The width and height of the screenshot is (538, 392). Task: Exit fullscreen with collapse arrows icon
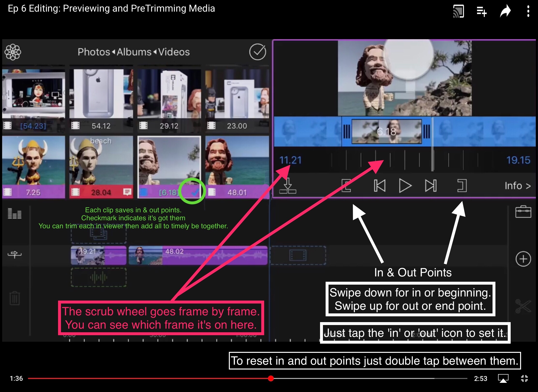click(x=524, y=378)
